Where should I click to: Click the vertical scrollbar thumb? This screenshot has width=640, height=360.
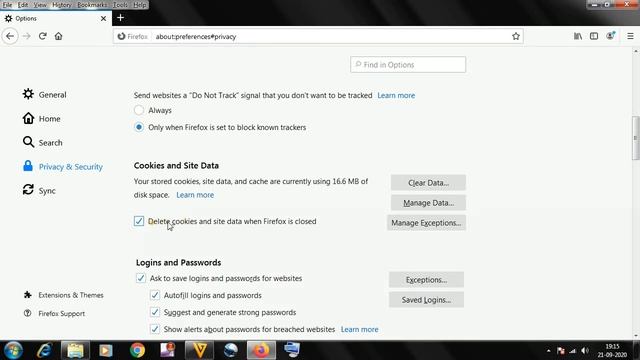click(x=636, y=138)
